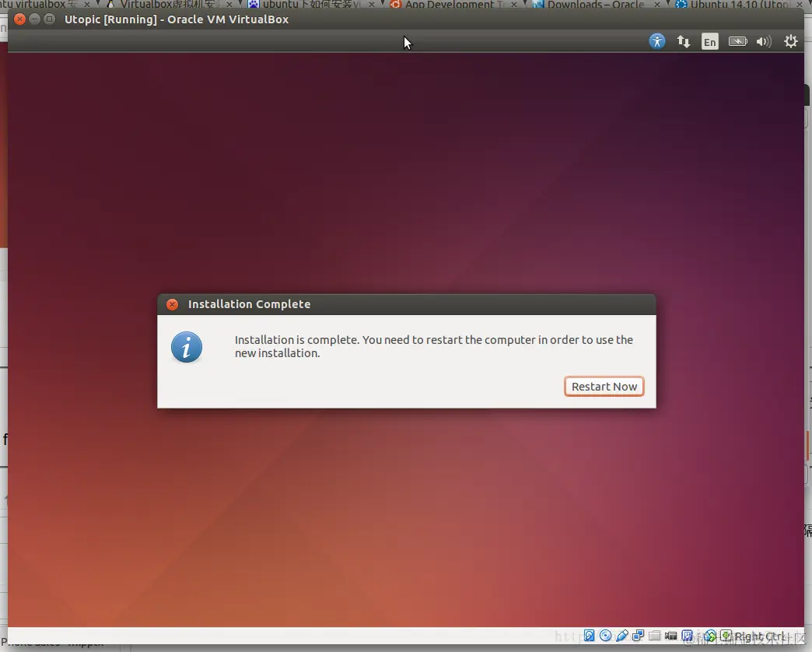
Task: Switch to the App Development browser tab
Action: click(449, 5)
